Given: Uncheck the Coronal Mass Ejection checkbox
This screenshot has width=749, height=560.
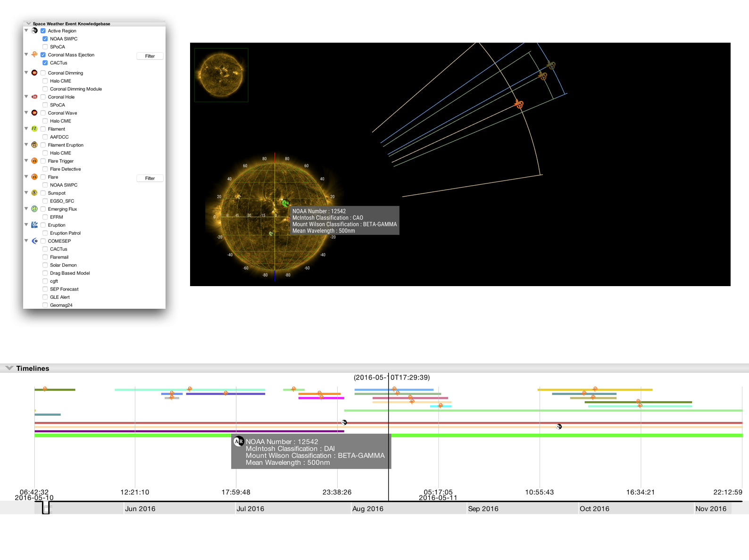Looking at the screenshot, I should pos(43,55).
